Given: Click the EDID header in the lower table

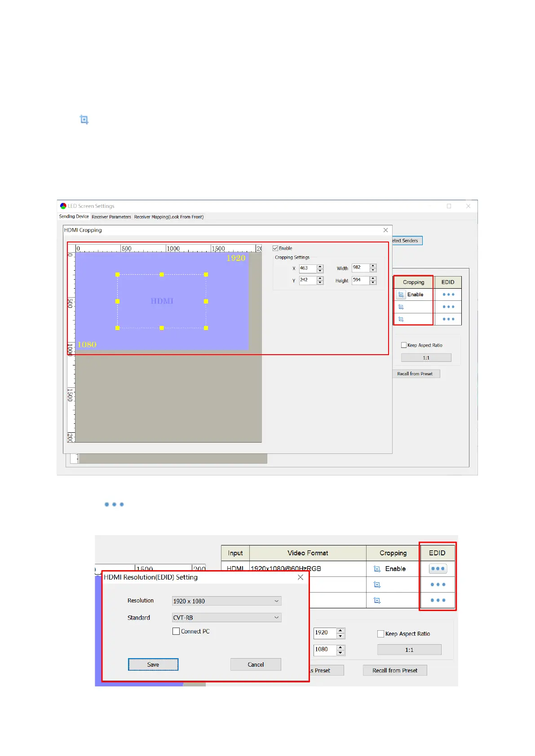Looking at the screenshot, I should point(437,553).
